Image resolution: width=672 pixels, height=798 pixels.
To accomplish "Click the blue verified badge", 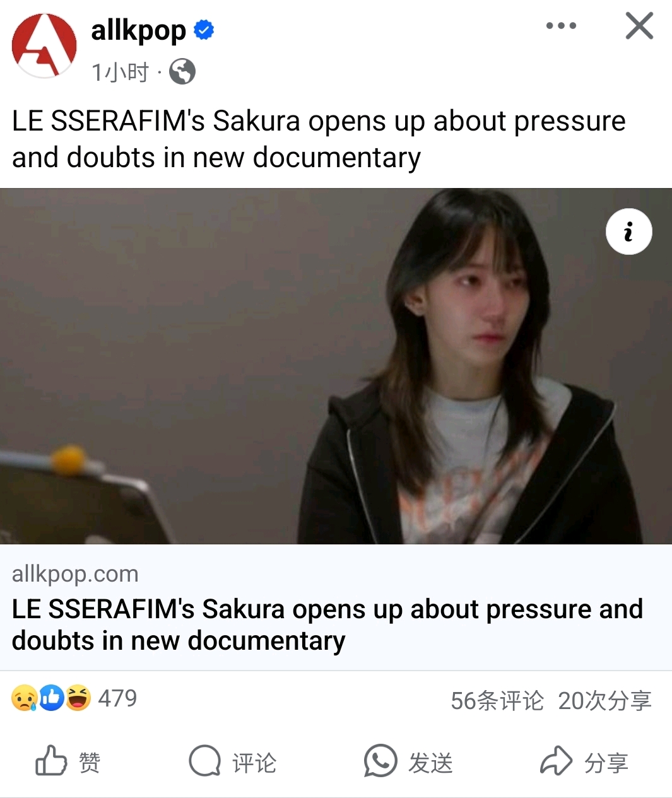I will [204, 30].
